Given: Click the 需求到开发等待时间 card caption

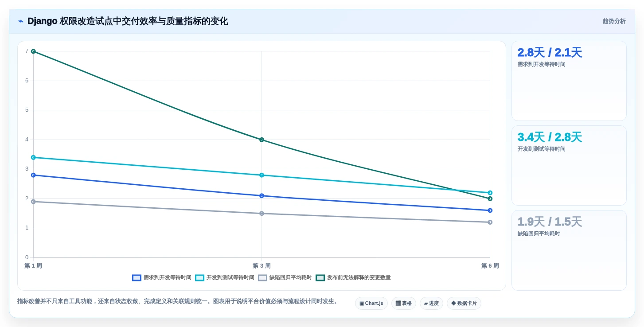Looking at the screenshot, I should click(x=542, y=64).
